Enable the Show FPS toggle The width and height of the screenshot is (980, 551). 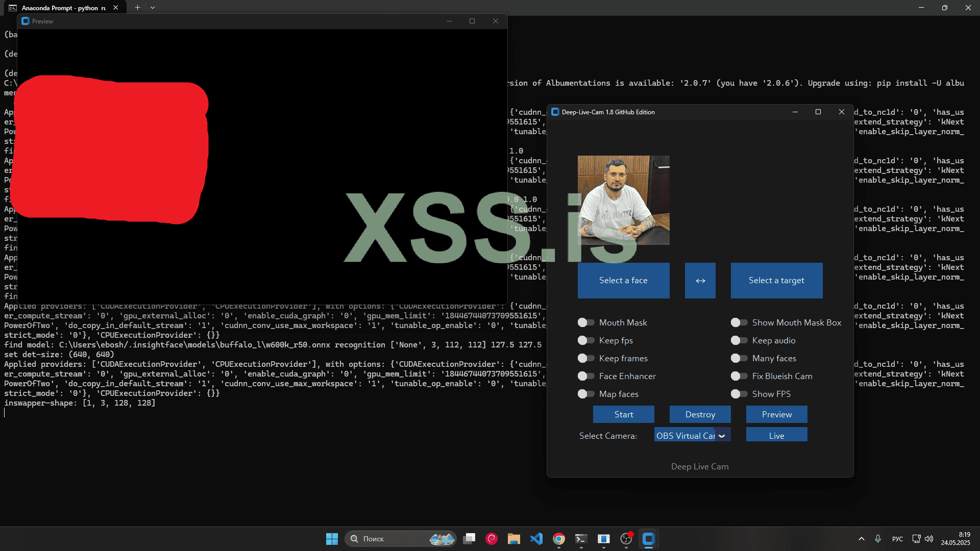[x=739, y=394]
